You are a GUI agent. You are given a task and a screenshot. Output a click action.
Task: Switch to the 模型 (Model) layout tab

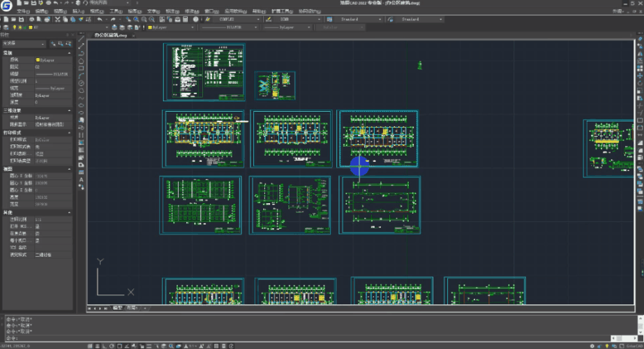click(117, 308)
